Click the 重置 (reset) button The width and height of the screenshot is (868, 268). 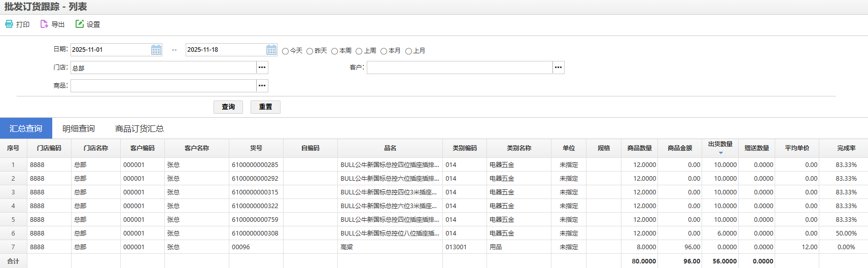pyautogui.click(x=265, y=107)
